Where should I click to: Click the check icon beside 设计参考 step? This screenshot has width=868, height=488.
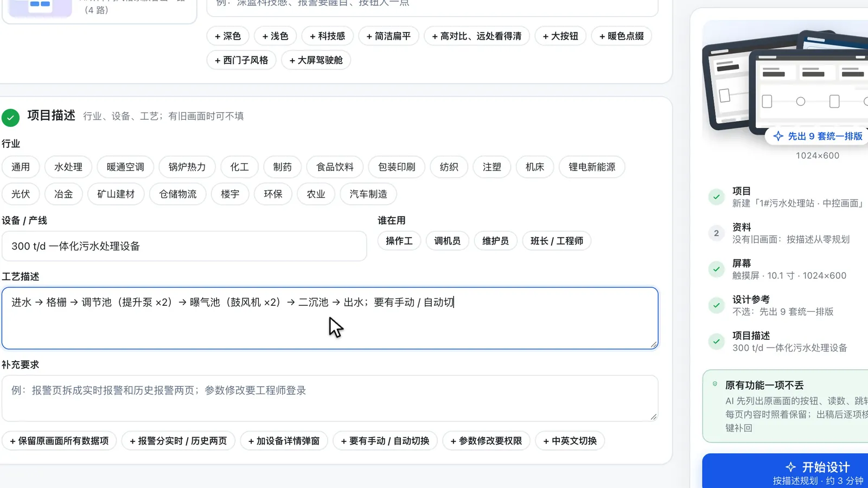(716, 305)
